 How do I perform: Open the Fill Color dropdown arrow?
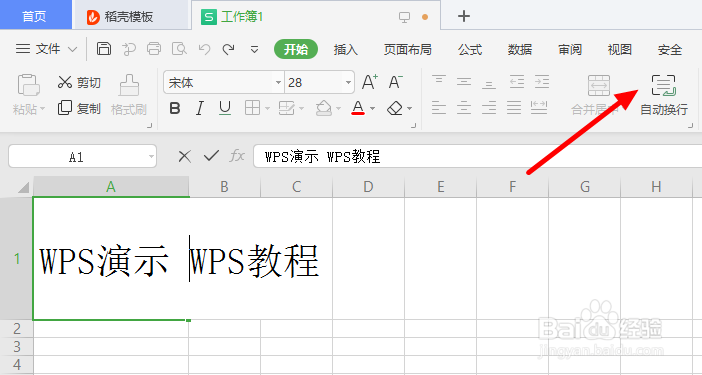[338, 108]
